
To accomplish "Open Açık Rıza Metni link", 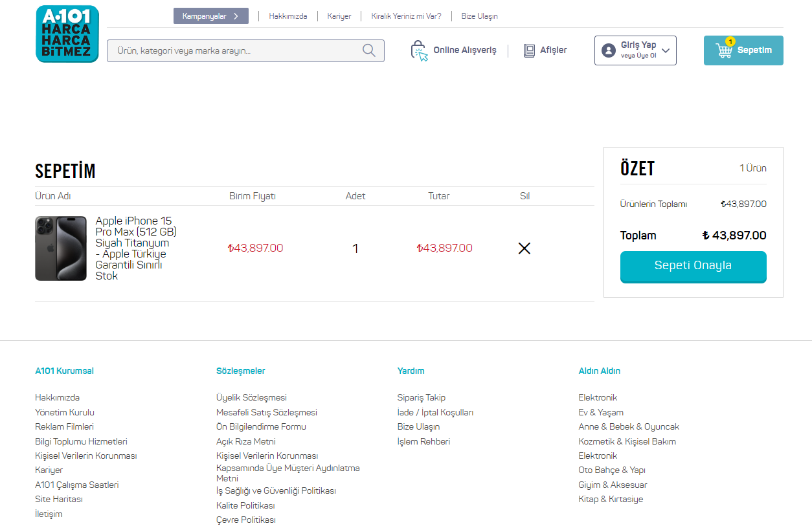I will (246, 441).
